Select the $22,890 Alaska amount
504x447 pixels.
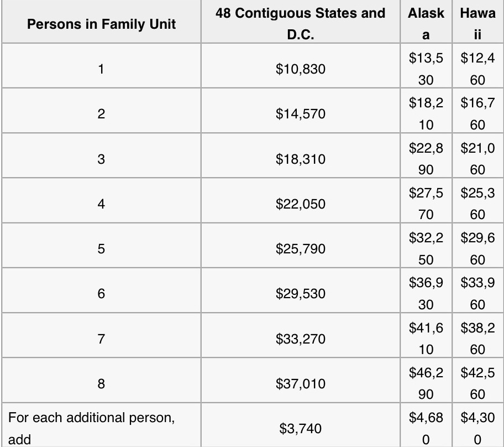click(426, 159)
